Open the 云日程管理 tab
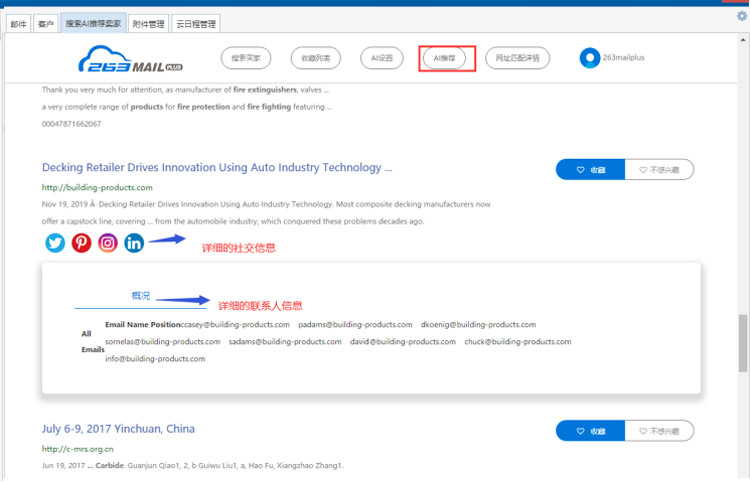The image size is (750, 483). coord(196,23)
